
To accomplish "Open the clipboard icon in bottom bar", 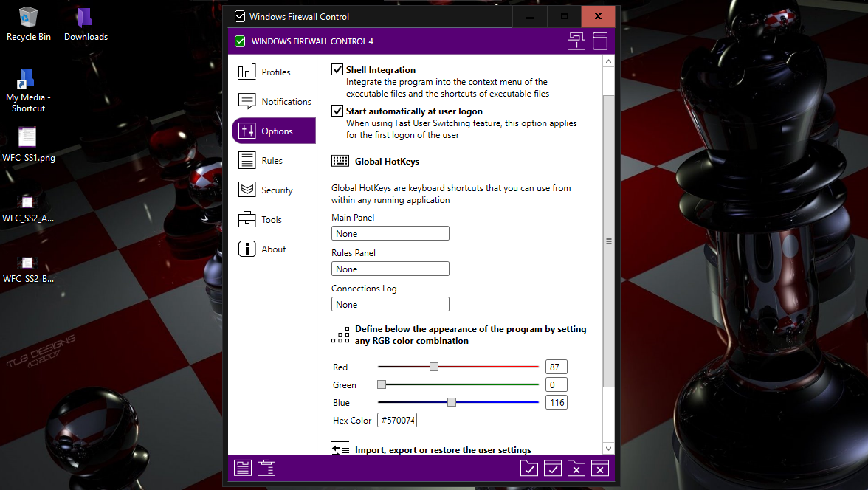I will [x=266, y=468].
